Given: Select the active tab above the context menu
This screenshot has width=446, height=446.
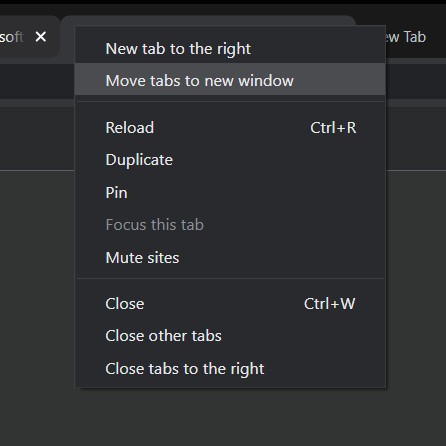Looking at the screenshot, I should point(208,20).
